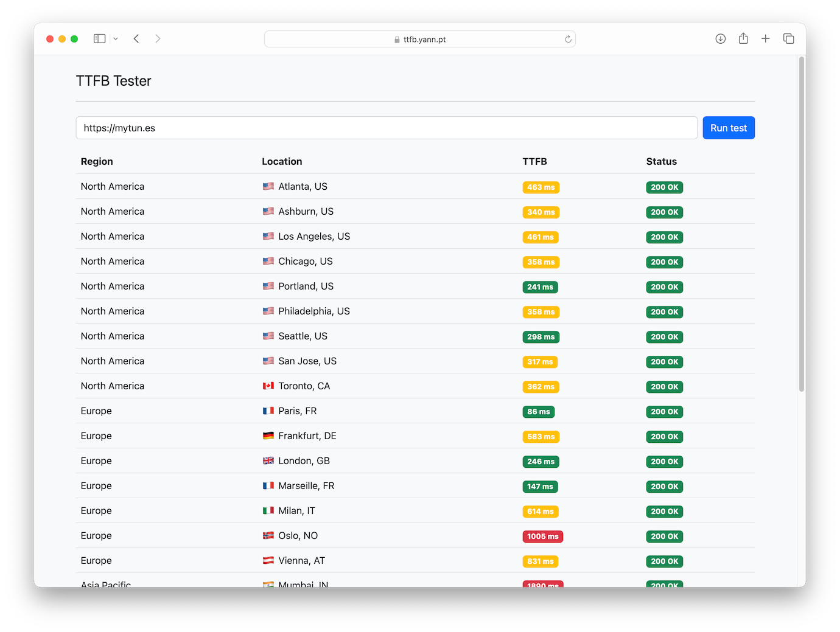Click the ttfb.yann.pt address bar
Viewport: 840px width, 632px height.
pos(420,40)
